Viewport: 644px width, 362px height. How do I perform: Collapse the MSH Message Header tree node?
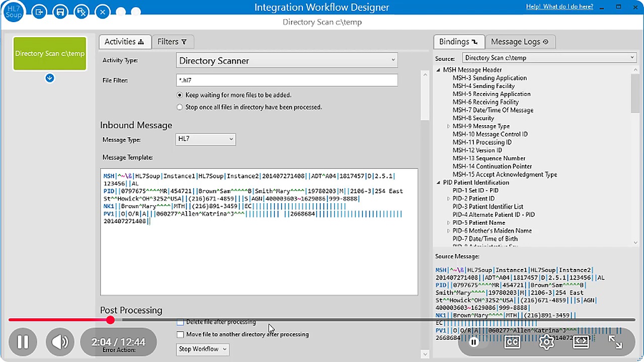[439, 70]
